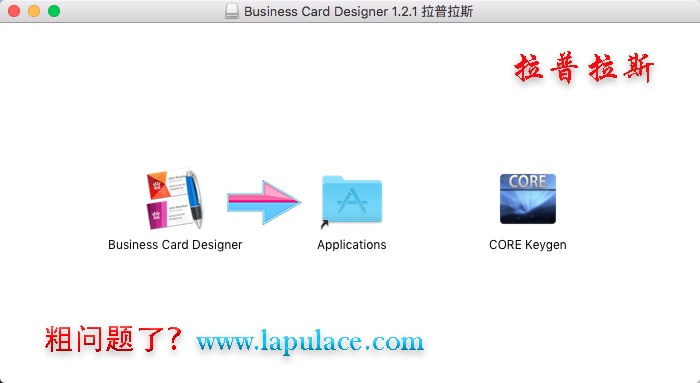This screenshot has height=383, width=700.
Task: Click the CORE Keygen icon
Action: (528, 199)
